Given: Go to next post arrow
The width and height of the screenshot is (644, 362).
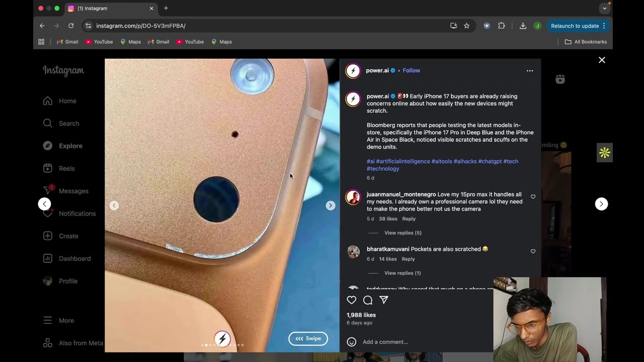Looking at the screenshot, I should [601, 204].
